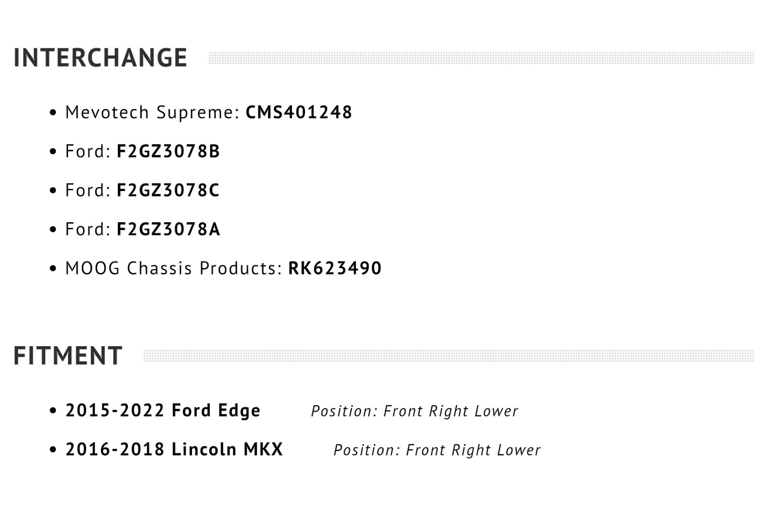Click the bullet before MOOG Chassis Products
The image size is (766, 532).
tap(53, 269)
